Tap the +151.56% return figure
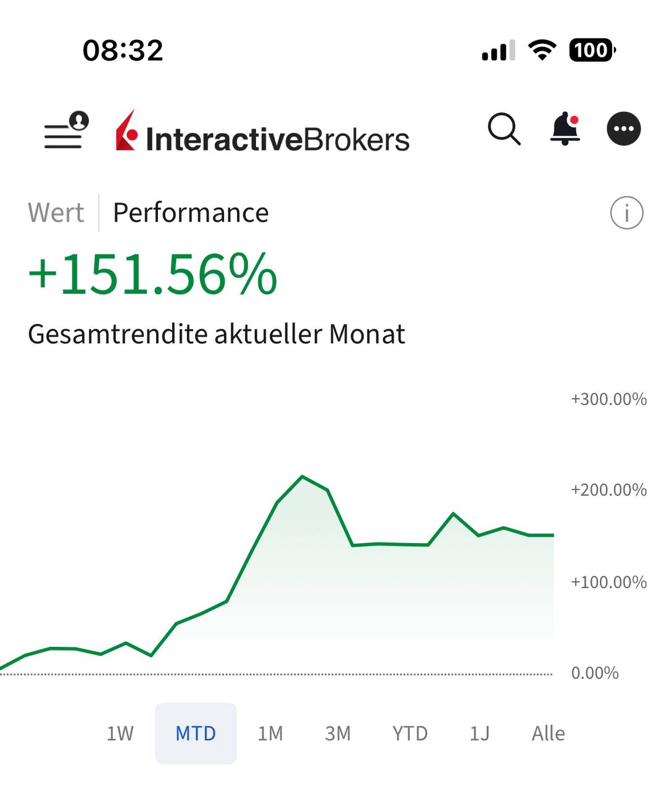The height and width of the screenshot is (790, 672). 153,275
